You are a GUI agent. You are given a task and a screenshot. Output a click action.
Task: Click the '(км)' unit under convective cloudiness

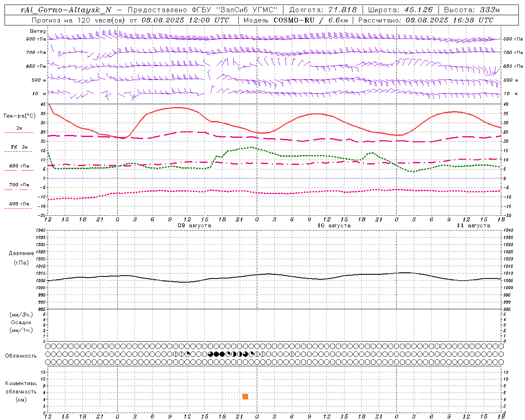(x=21, y=399)
